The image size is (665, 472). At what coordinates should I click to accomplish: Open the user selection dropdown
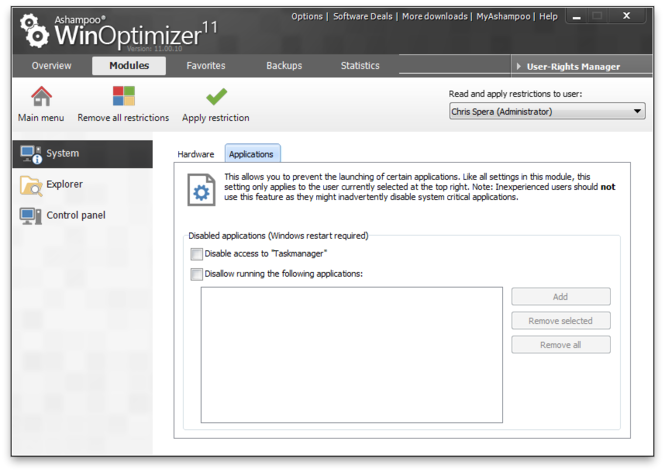pyautogui.click(x=547, y=112)
